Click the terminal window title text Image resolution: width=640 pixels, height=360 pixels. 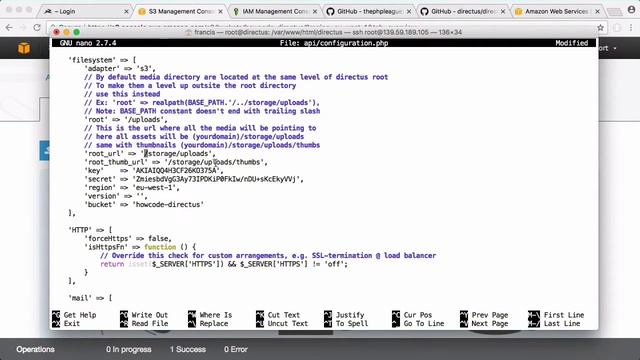(x=328, y=32)
